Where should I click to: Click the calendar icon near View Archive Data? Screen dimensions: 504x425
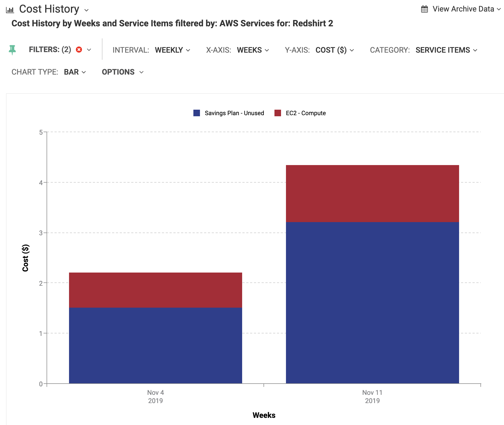(x=424, y=8)
